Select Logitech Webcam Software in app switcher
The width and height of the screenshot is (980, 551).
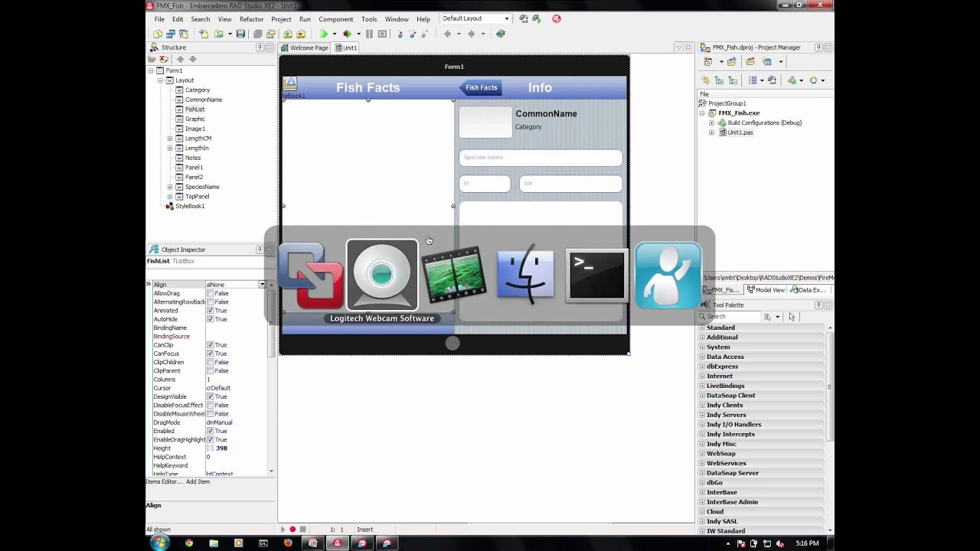click(x=382, y=275)
